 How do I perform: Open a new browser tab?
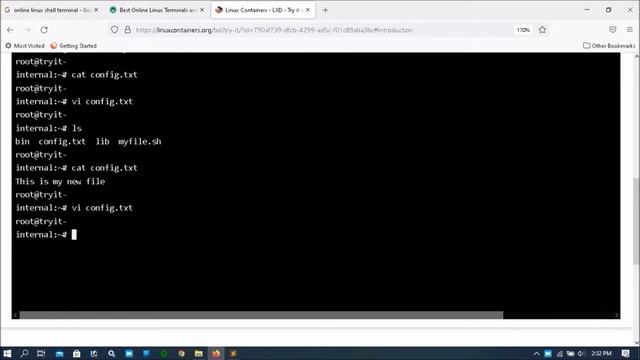tap(325, 10)
